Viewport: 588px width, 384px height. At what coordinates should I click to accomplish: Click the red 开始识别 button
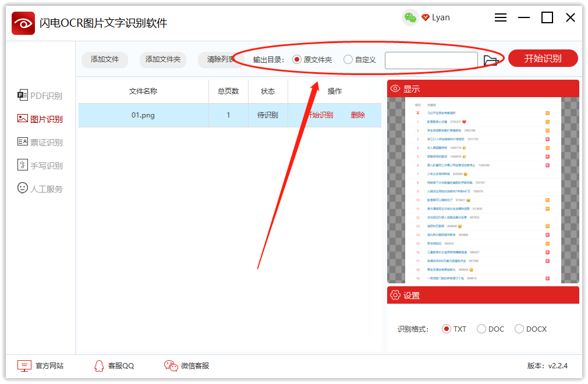[543, 58]
